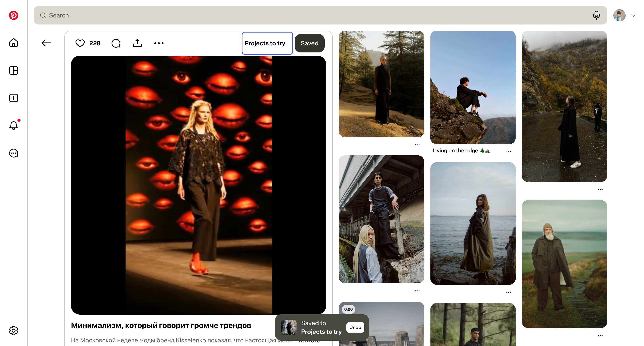Open options menu for Living on the edge pin
This screenshot has width=644, height=346.
click(508, 152)
